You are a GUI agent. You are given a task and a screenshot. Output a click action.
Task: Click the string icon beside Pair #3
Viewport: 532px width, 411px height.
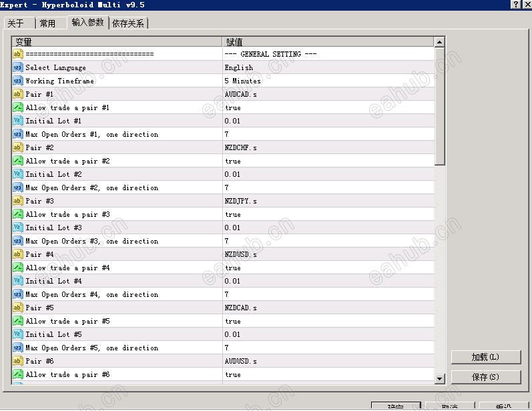(17, 201)
